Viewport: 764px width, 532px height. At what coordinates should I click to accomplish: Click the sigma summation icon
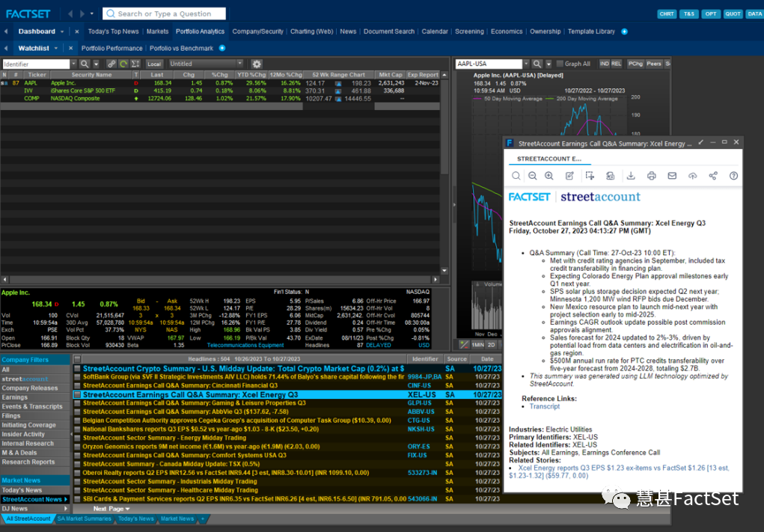coord(135,64)
